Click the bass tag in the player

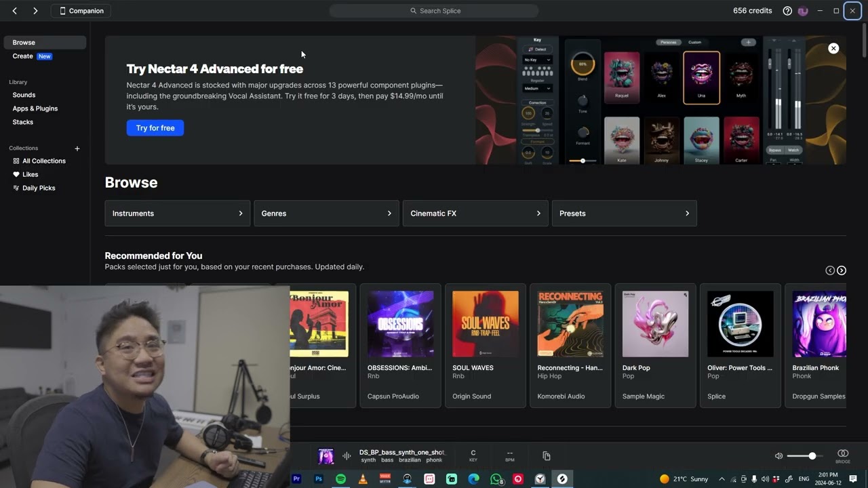pos(387,460)
